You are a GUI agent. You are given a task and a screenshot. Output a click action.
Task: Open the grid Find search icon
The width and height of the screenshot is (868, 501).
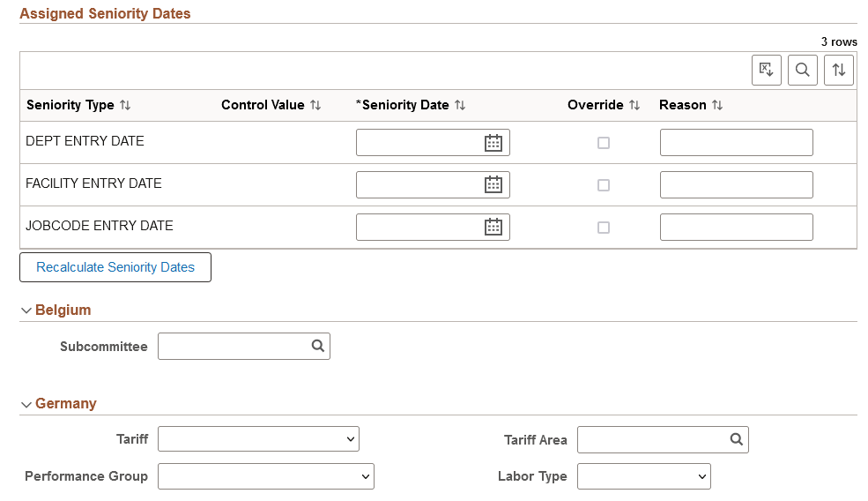coord(802,70)
